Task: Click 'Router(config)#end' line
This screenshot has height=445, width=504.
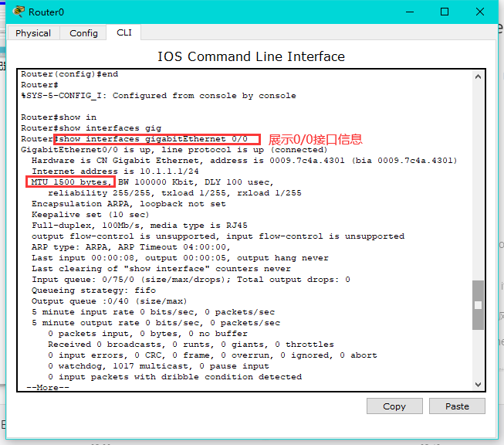Action: point(69,74)
